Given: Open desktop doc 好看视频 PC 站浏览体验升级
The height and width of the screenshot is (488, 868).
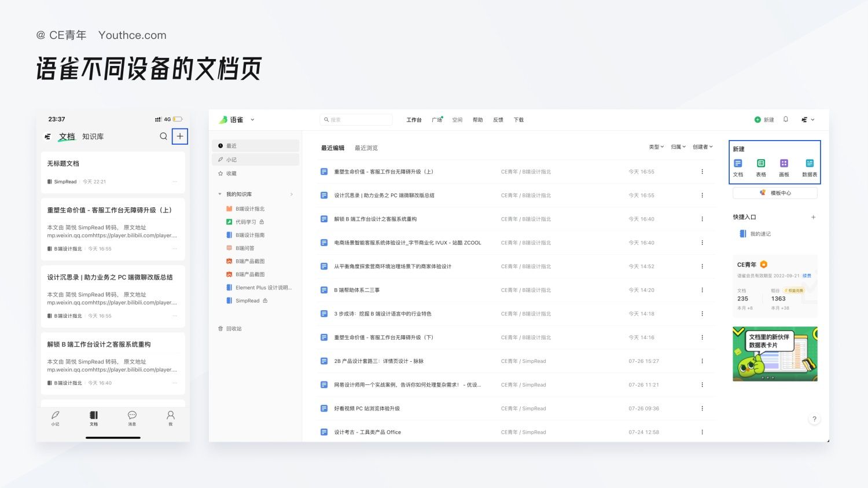Looking at the screenshot, I should pyautogui.click(x=367, y=408).
